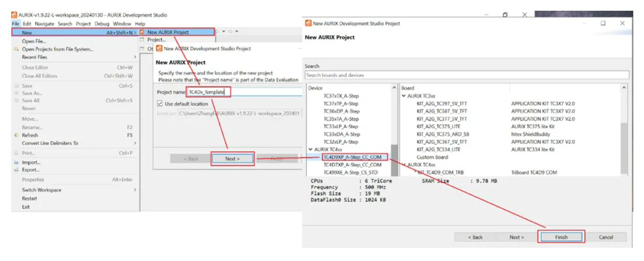
Task: Open the Navigate menu
Action: [x=44, y=24]
